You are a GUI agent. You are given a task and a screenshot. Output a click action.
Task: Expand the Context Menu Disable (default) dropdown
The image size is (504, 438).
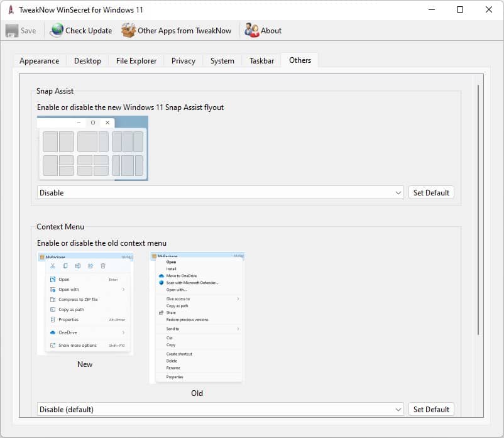click(220, 409)
